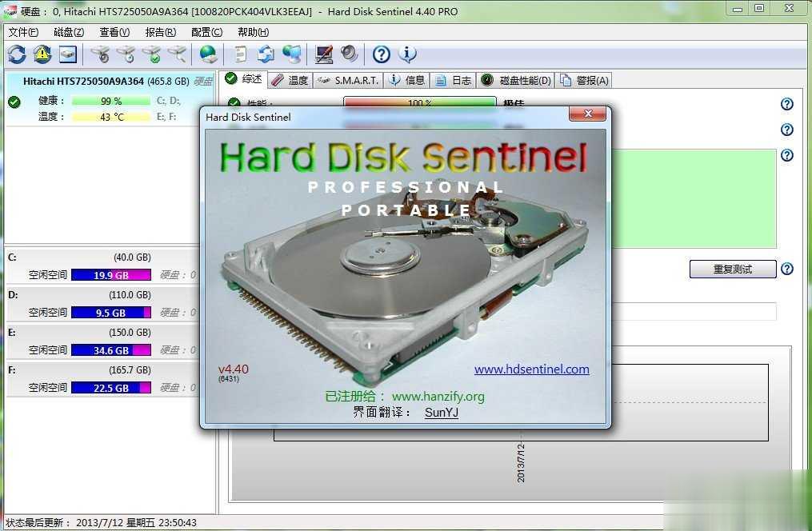The image size is (812, 531).
Task: Click help icon next to 重复测试 button
Action: click(786, 269)
